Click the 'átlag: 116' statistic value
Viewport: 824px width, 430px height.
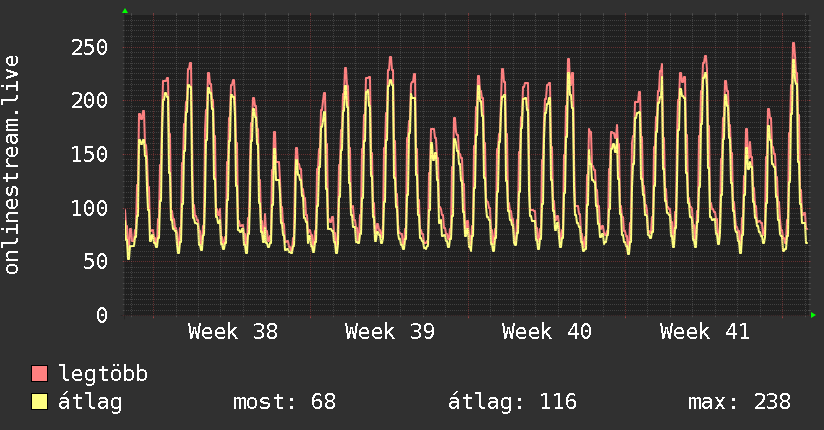(512, 402)
